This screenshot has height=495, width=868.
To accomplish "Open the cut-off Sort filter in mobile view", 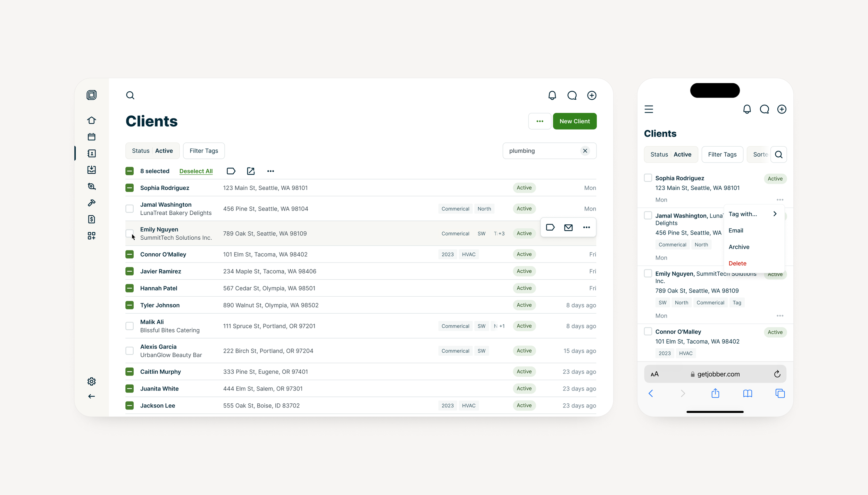I will (x=759, y=154).
